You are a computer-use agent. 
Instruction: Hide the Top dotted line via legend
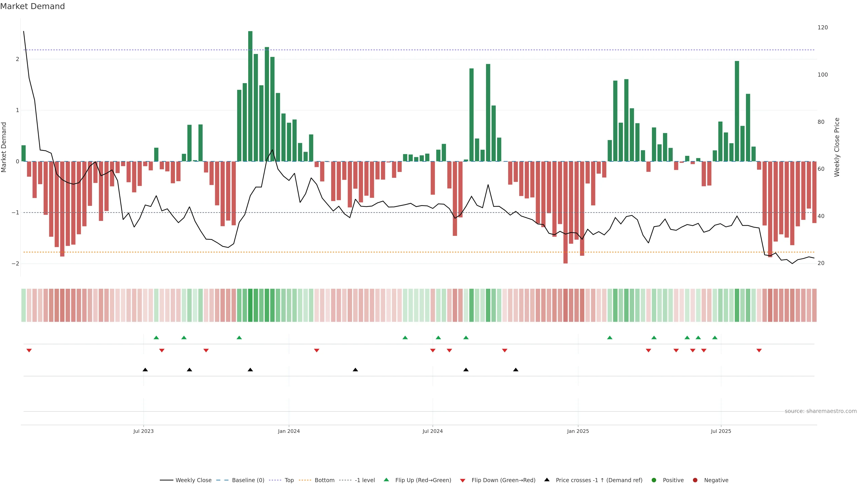point(289,480)
